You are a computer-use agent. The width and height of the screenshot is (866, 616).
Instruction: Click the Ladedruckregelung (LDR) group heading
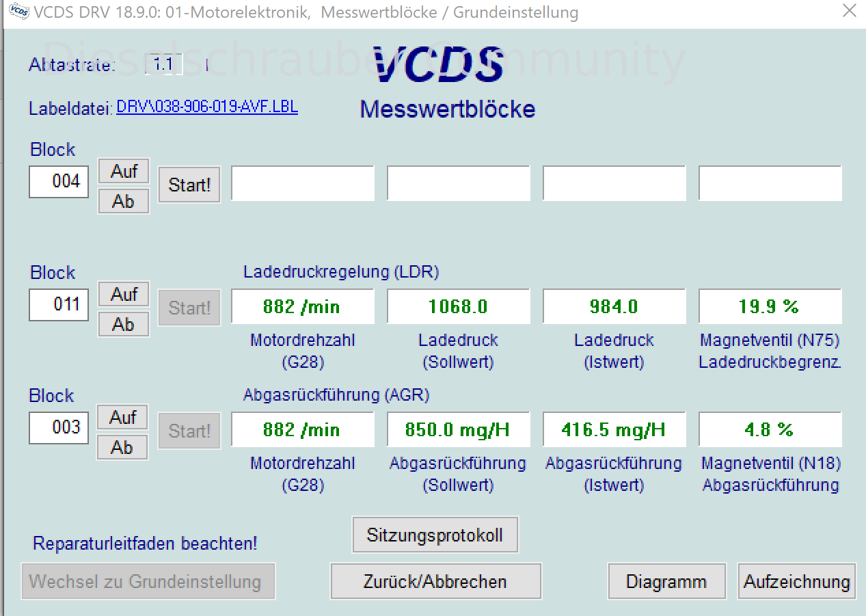pos(341,272)
